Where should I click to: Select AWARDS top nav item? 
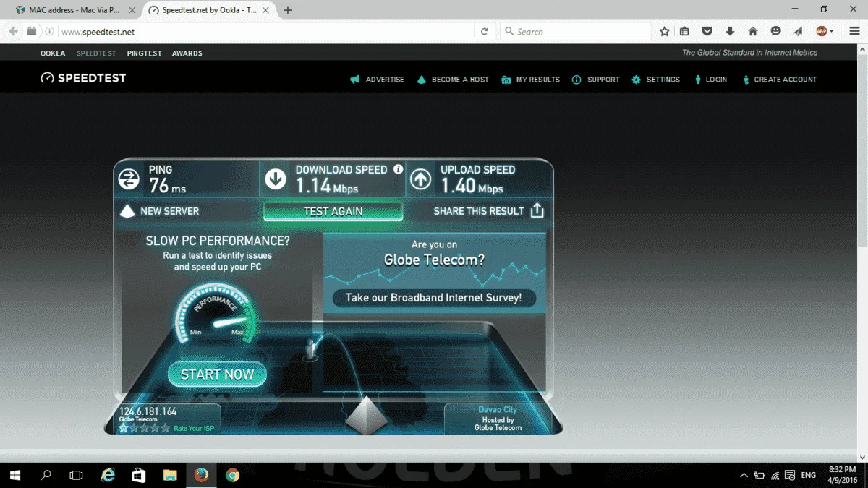point(187,53)
